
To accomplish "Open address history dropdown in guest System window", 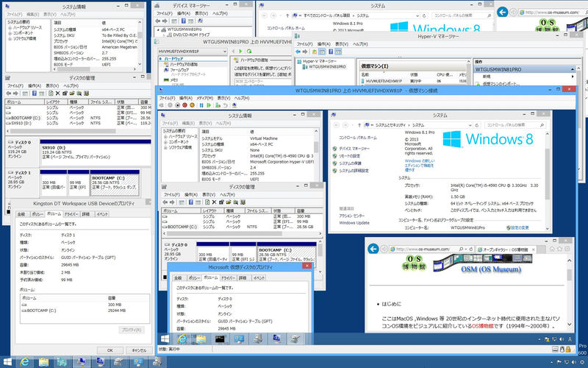I will pos(470,125).
